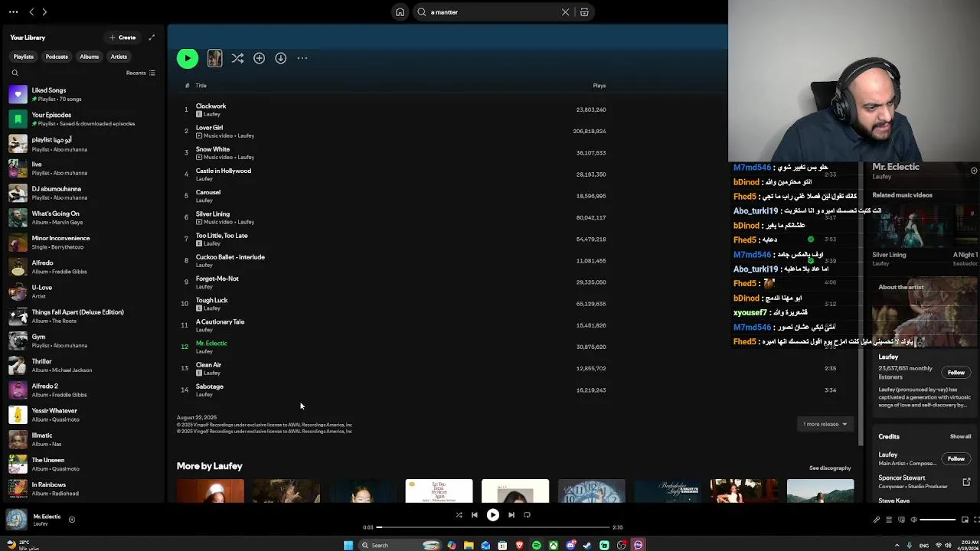Viewport: 980px width, 551px height.
Task: Sort tracks using the Title column header
Action: tap(201, 86)
